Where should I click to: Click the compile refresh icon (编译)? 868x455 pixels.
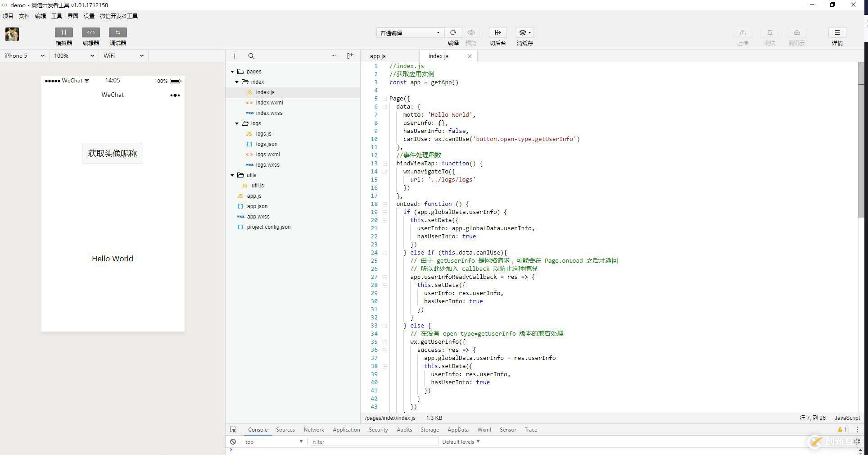(x=453, y=32)
